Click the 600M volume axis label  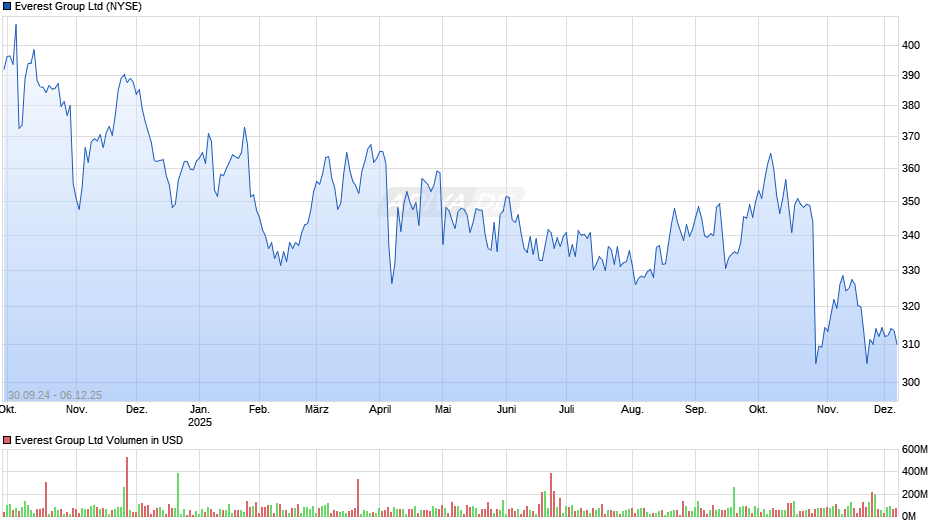pyautogui.click(x=915, y=450)
